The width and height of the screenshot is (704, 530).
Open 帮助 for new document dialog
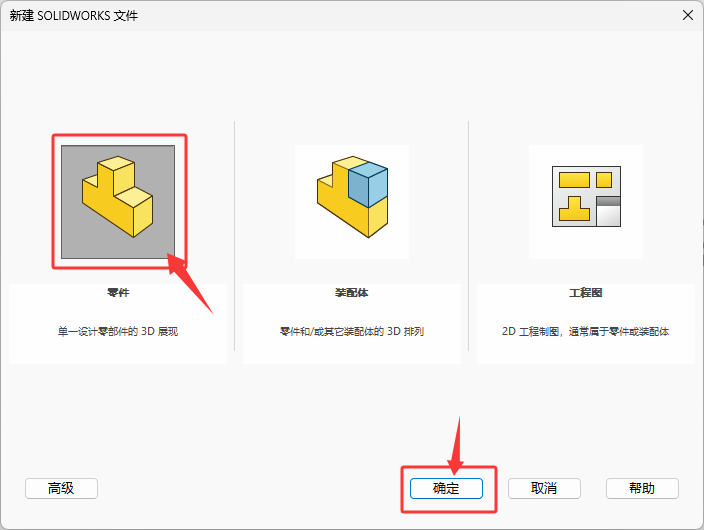tap(642, 488)
